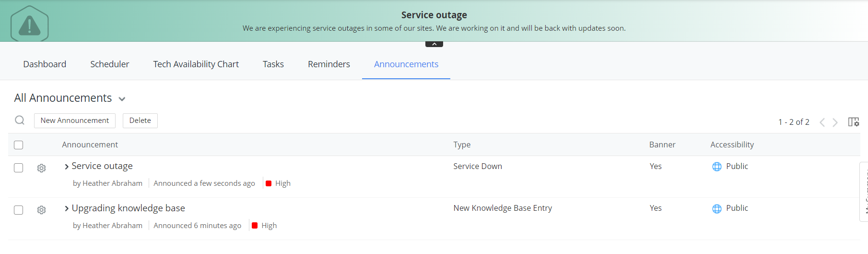Image resolution: width=868 pixels, height=254 pixels.
Task: Switch to the Scheduler tab
Action: [x=109, y=64]
